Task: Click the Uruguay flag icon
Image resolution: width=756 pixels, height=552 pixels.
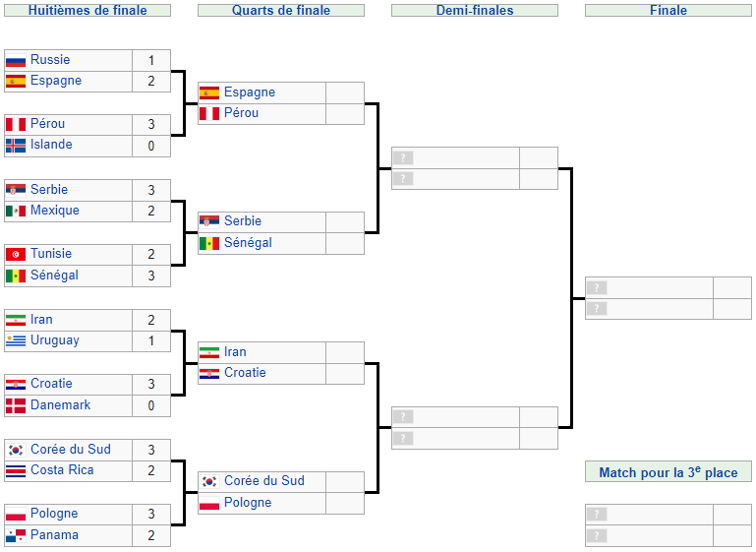Action: point(16,340)
